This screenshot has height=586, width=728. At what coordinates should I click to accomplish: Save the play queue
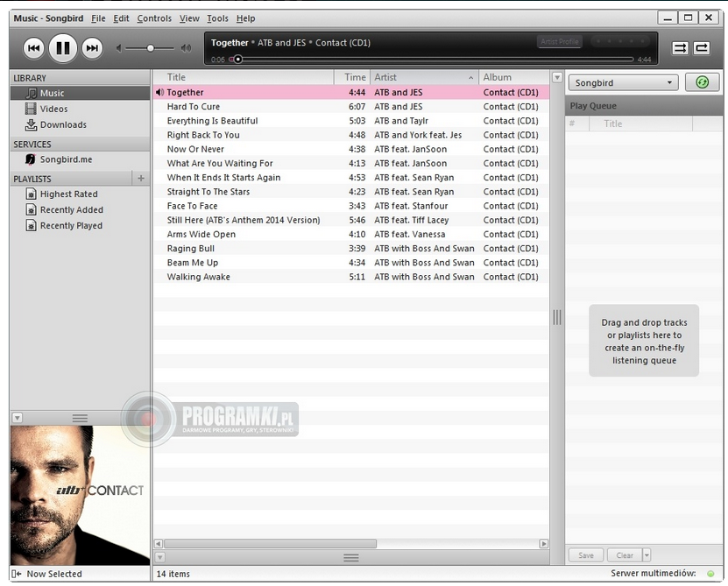[586, 554]
